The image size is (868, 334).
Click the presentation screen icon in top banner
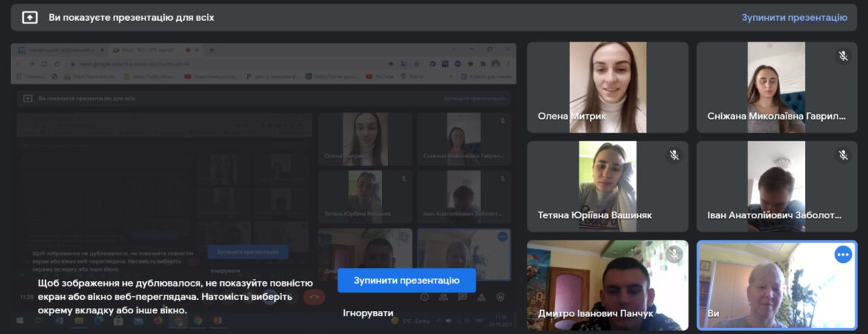tap(30, 18)
